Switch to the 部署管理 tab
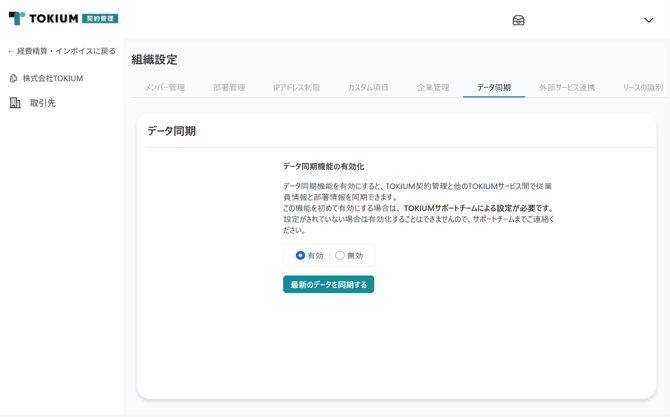The width and height of the screenshot is (670, 417). tap(229, 88)
